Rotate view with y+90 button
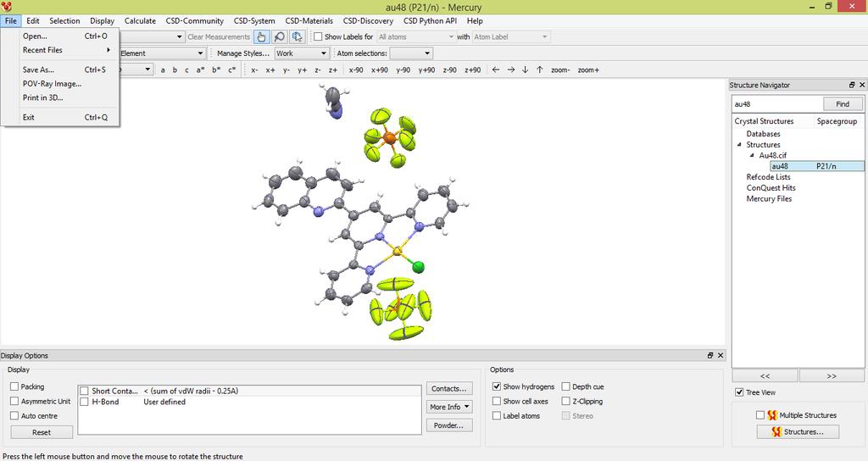 click(x=426, y=69)
